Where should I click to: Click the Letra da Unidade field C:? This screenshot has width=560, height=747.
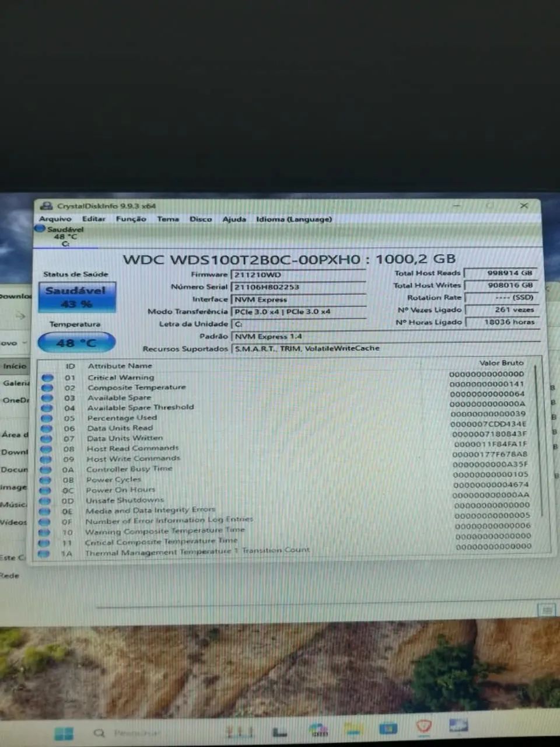[299, 324]
